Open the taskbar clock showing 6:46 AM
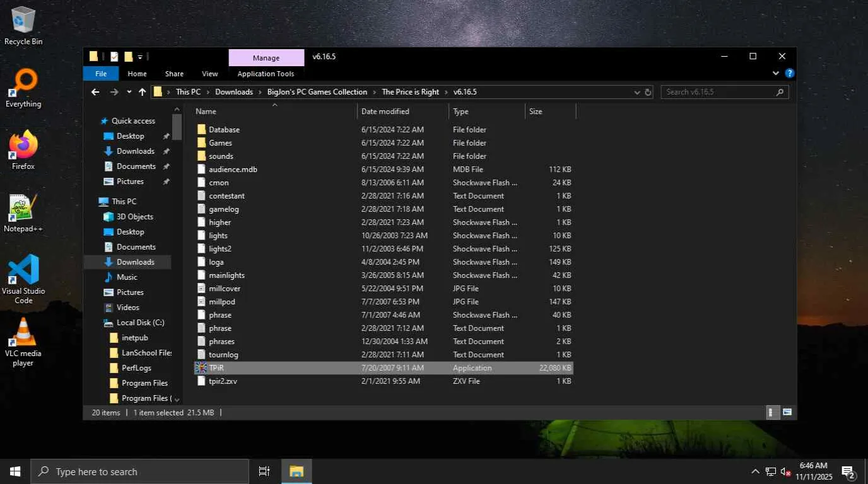The height and width of the screenshot is (484, 868). [x=813, y=471]
